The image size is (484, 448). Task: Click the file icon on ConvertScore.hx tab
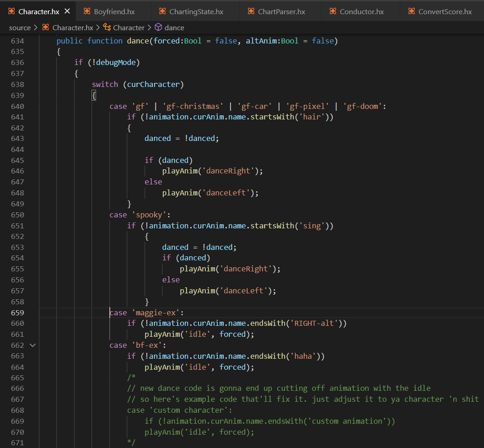[411, 11]
